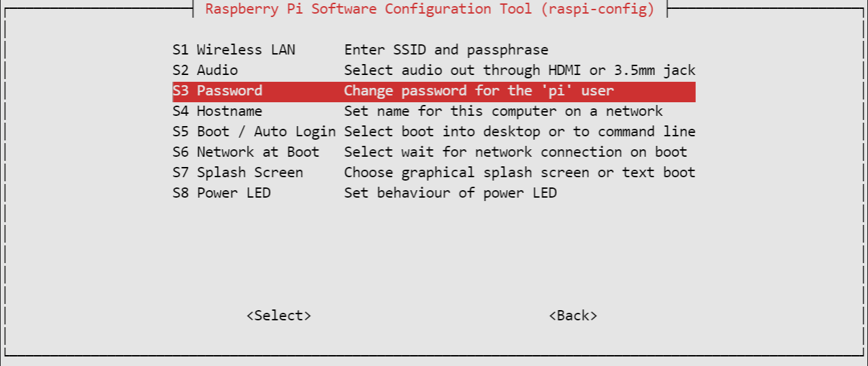Click "Change password for the 'pi' user" text
The image size is (868, 366).
coord(479,91)
